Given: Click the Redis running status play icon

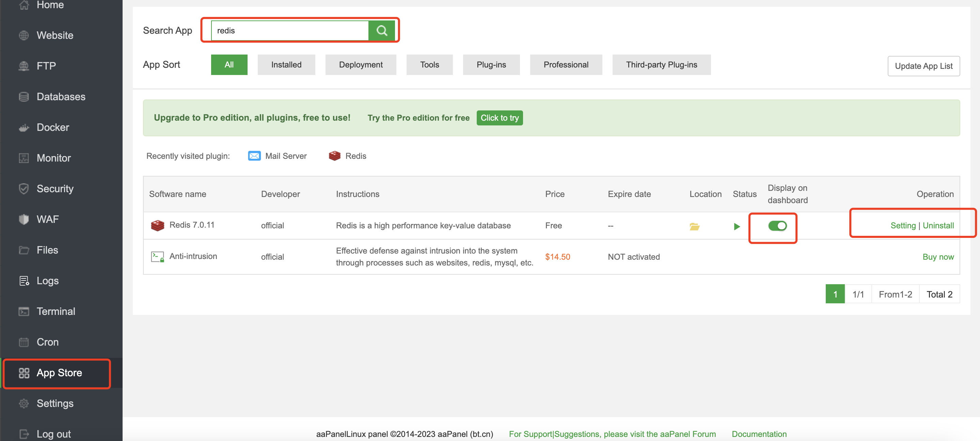Looking at the screenshot, I should (737, 226).
